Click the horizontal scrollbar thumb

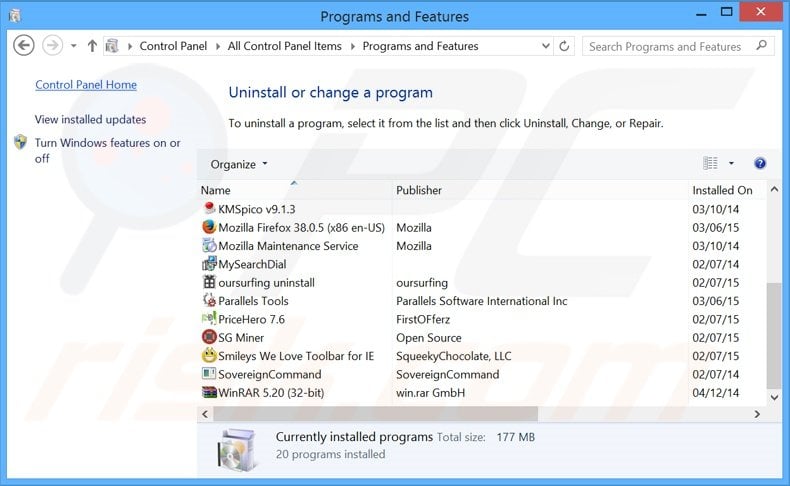[375, 414]
